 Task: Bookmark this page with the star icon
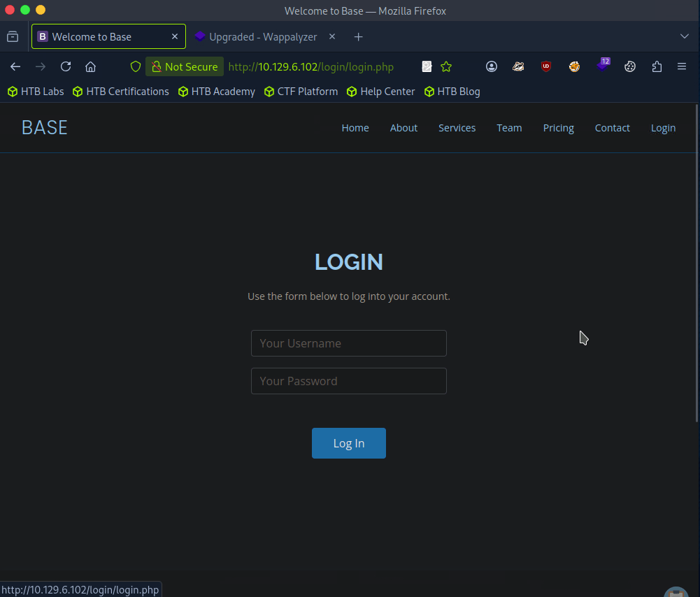(446, 66)
